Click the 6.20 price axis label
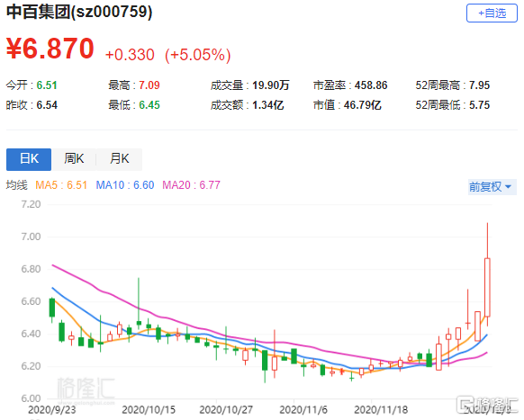 click(31, 366)
